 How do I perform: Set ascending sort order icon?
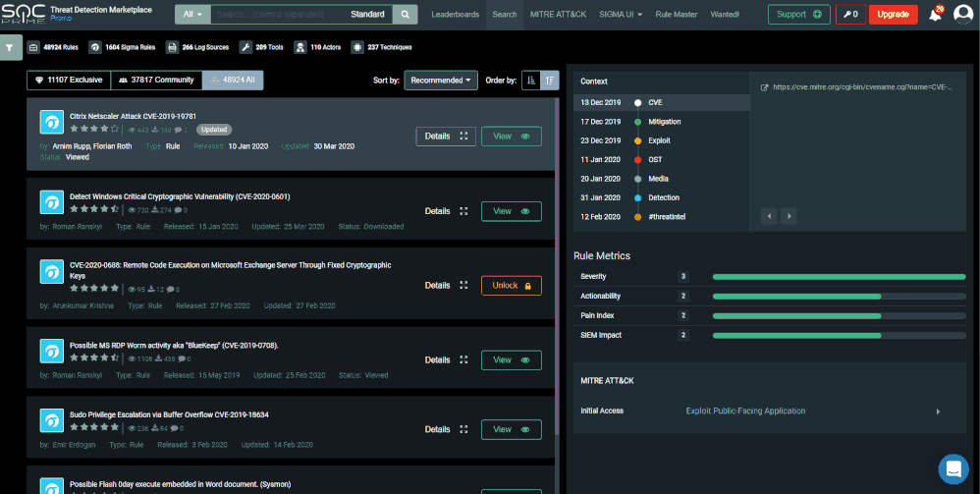[x=531, y=80]
